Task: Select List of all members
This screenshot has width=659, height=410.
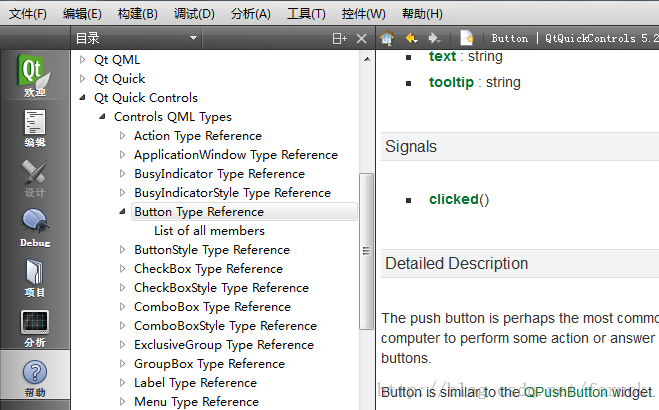Action: tap(209, 231)
